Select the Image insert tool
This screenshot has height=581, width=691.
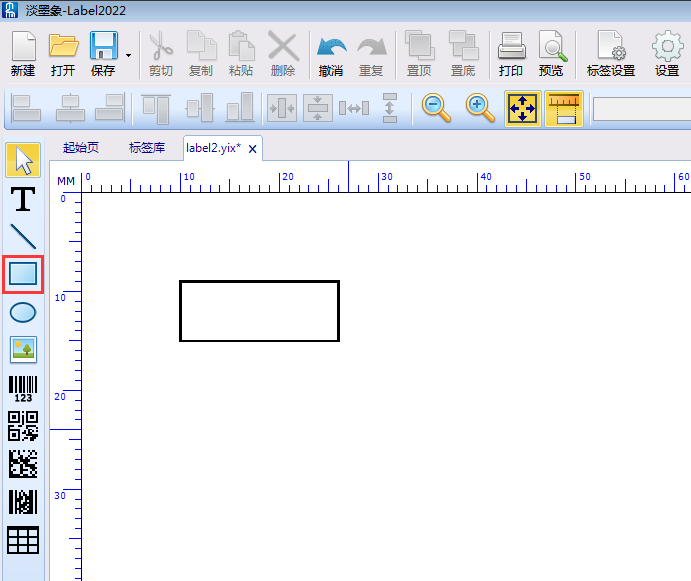(x=23, y=349)
